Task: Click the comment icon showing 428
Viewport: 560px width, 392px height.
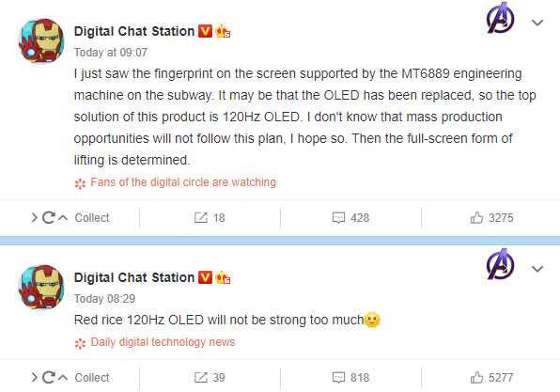Action: [x=338, y=217]
